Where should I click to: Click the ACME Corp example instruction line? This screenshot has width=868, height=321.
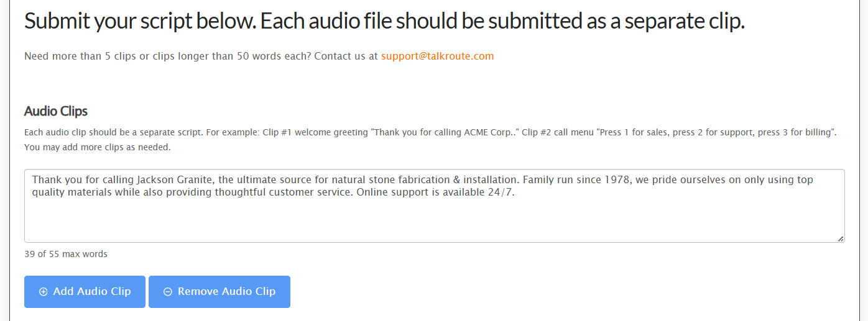click(x=430, y=133)
